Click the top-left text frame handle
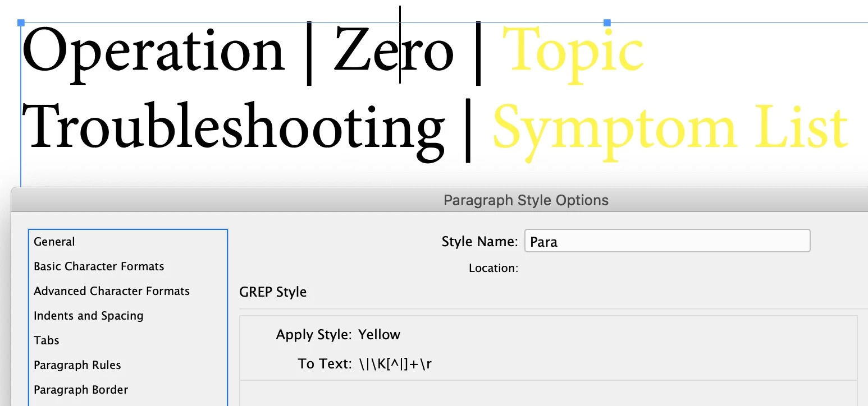 pyautogui.click(x=21, y=23)
